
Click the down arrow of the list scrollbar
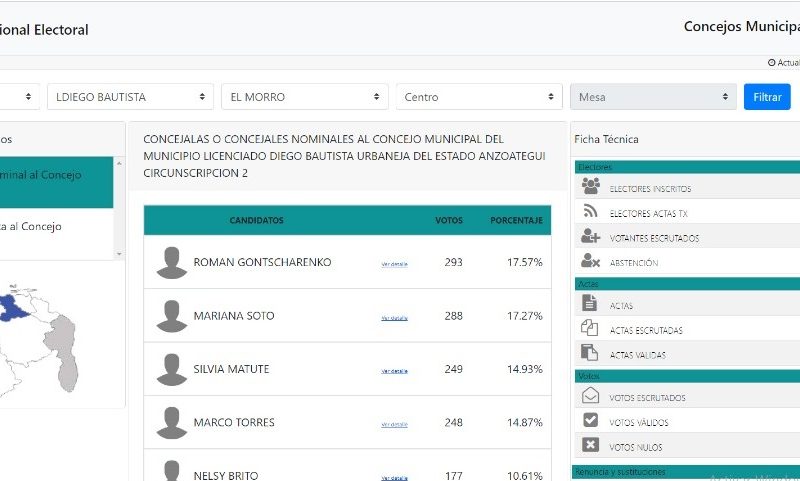click(119, 254)
